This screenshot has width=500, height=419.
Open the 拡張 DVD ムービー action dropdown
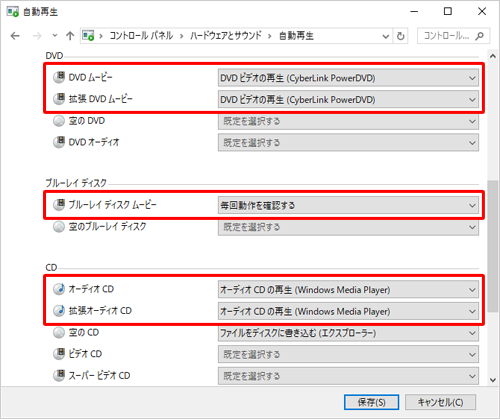coord(348,100)
